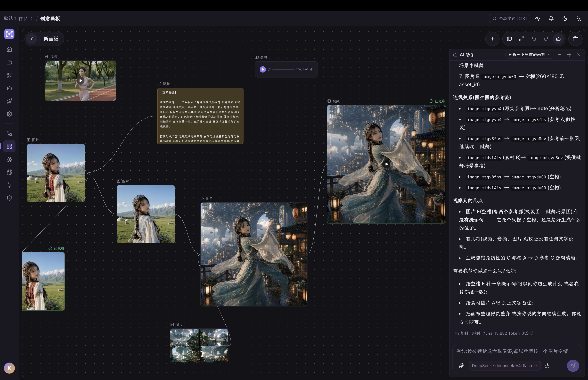Click the 18,682 Token count
This screenshot has width=588, height=380.
(x=507, y=333)
